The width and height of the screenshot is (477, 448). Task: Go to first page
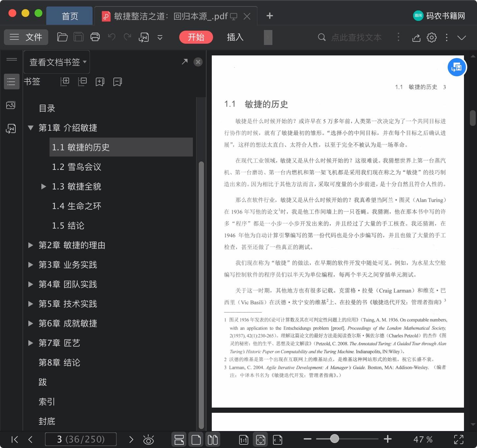(15, 440)
